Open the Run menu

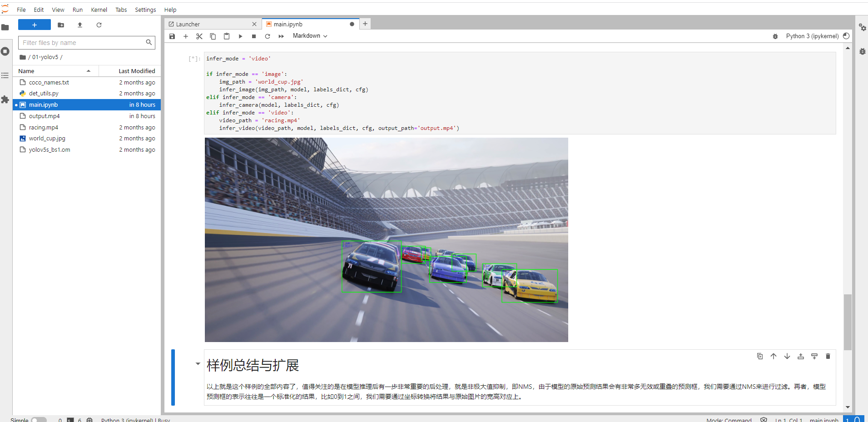click(78, 10)
